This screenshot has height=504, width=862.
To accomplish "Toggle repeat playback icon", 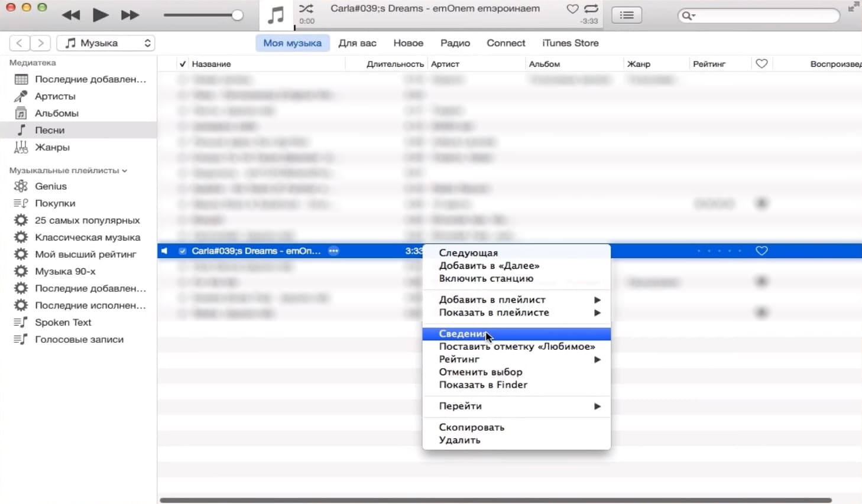I will click(x=591, y=9).
